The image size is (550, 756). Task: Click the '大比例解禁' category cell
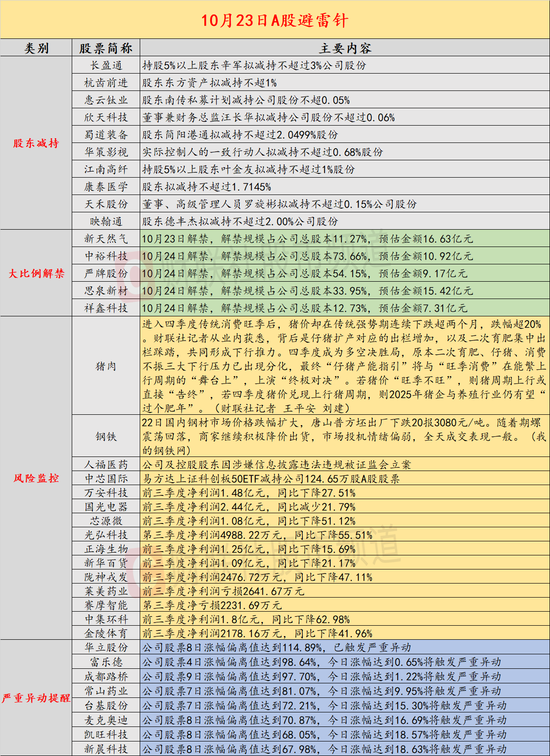coord(36,273)
